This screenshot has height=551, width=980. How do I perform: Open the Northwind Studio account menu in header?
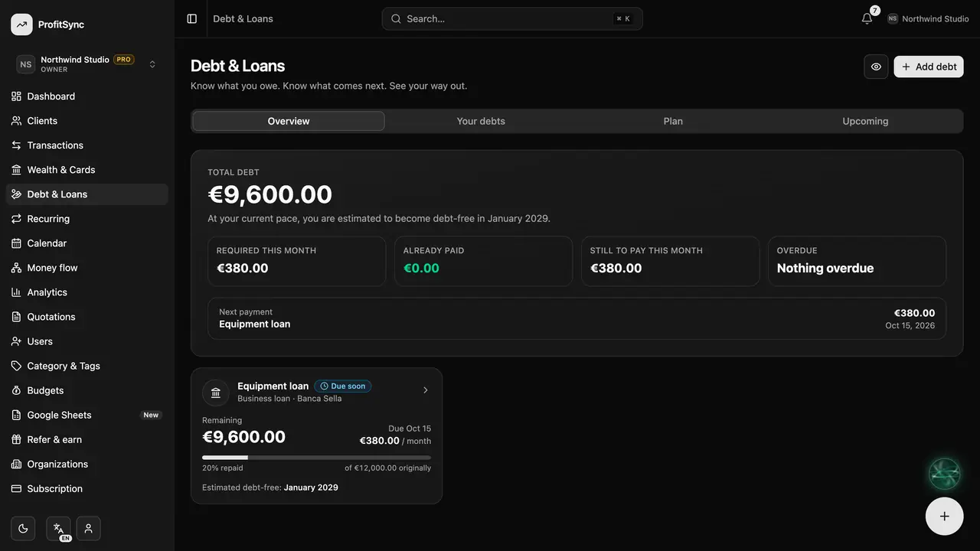coord(928,18)
